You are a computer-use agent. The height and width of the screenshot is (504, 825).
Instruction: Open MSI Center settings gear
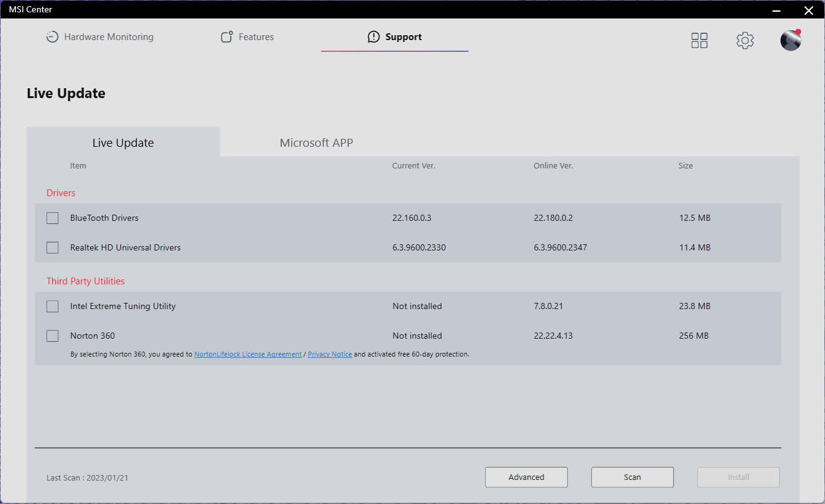pos(745,40)
